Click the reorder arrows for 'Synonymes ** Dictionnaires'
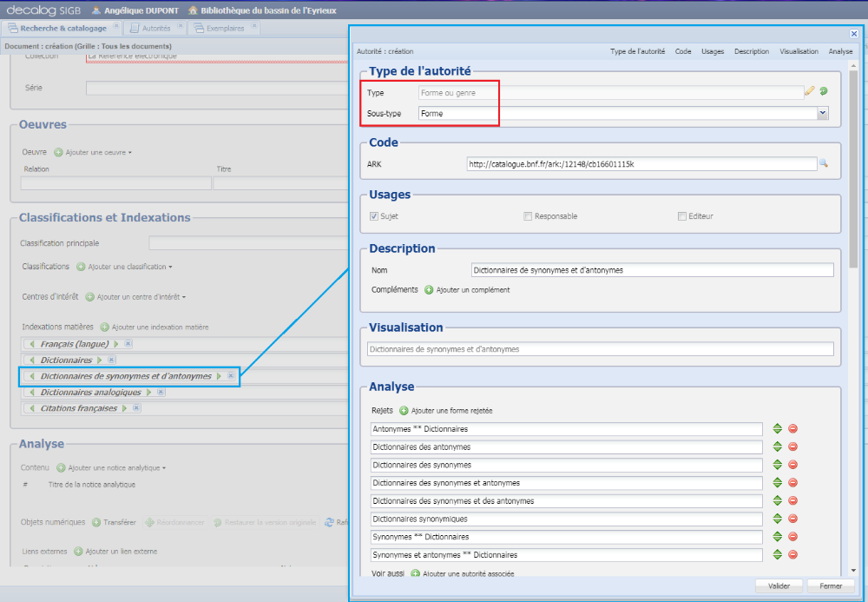The image size is (868, 602). coord(778,537)
